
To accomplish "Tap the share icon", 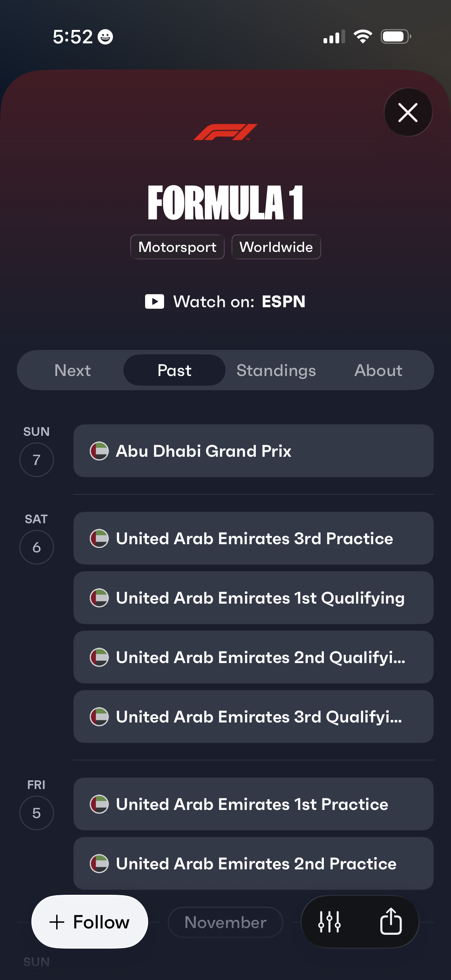I will click(x=390, y=922).
